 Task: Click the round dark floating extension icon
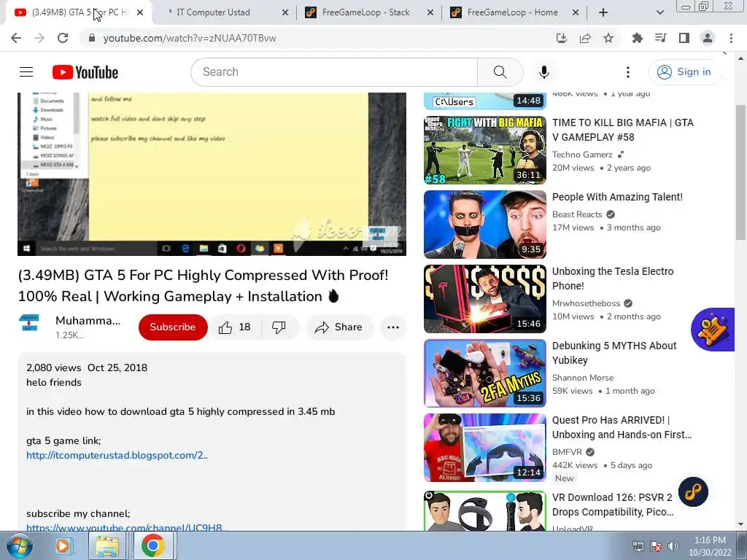pos(693,491)
